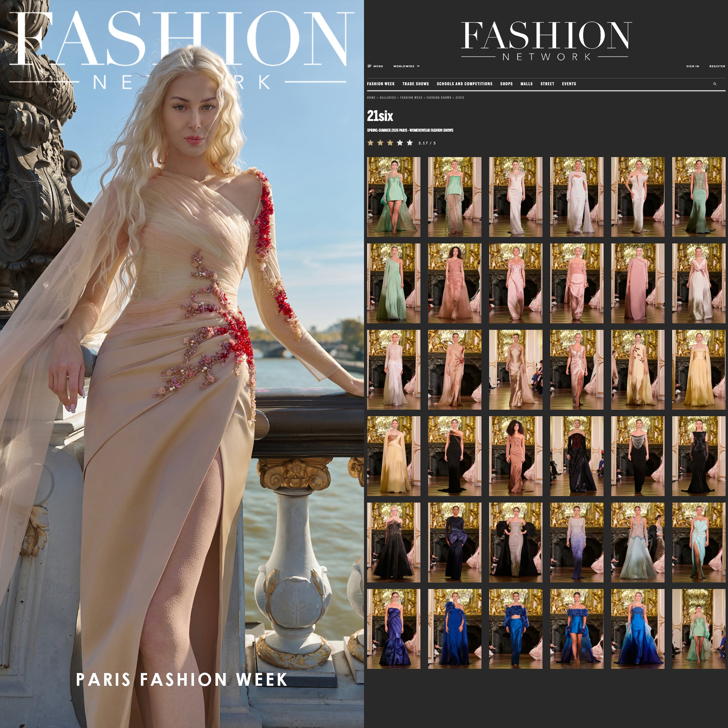Image resolution: width=728 pixels, height=728 pixels.
Task: Click the fourth rating star
Action: (x=400, y=143)
